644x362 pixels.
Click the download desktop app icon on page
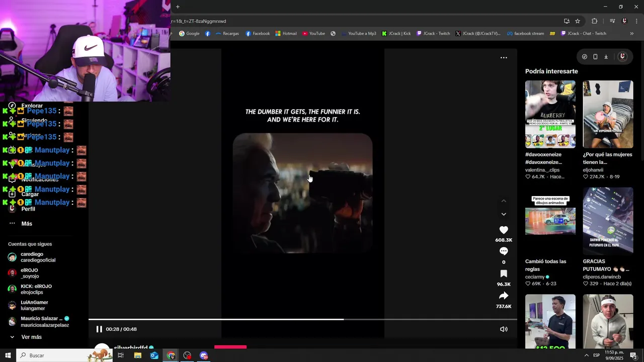[606, 57]
